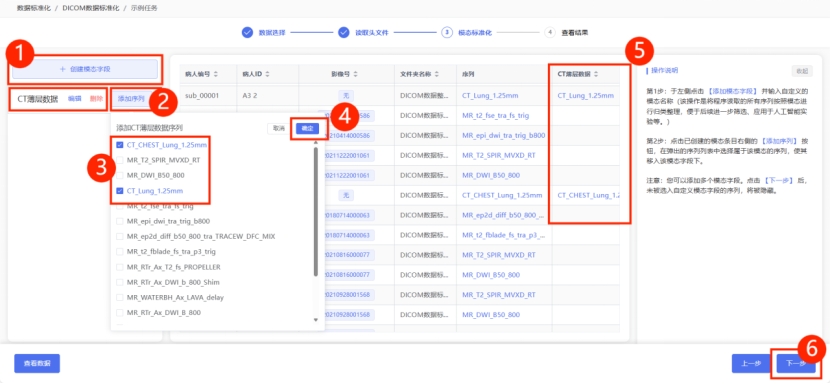Click the 数据选择 step checkmark icon
The height and width of the screenshot is (384, 830).
pyautogui.click(x=247, y=32)
